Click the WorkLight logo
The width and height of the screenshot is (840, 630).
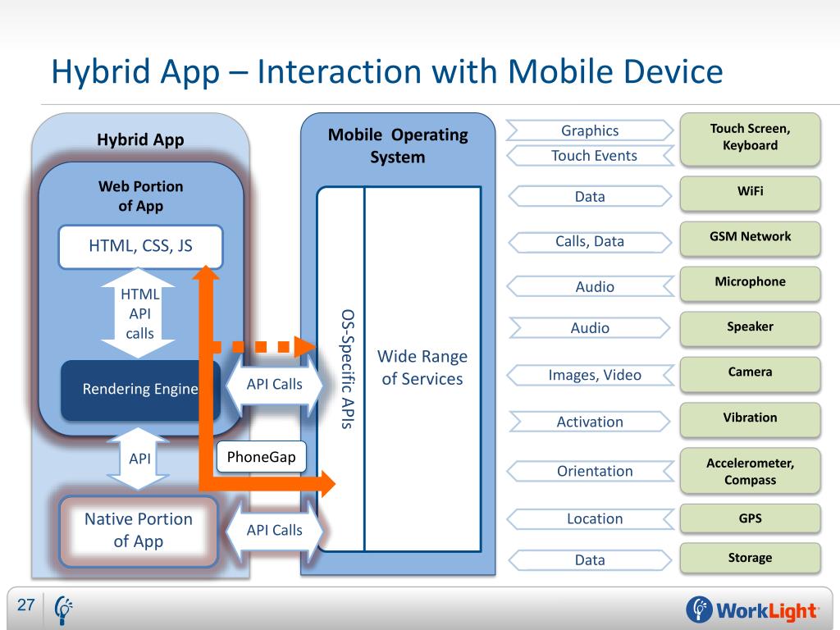click(x=751, y=610)
